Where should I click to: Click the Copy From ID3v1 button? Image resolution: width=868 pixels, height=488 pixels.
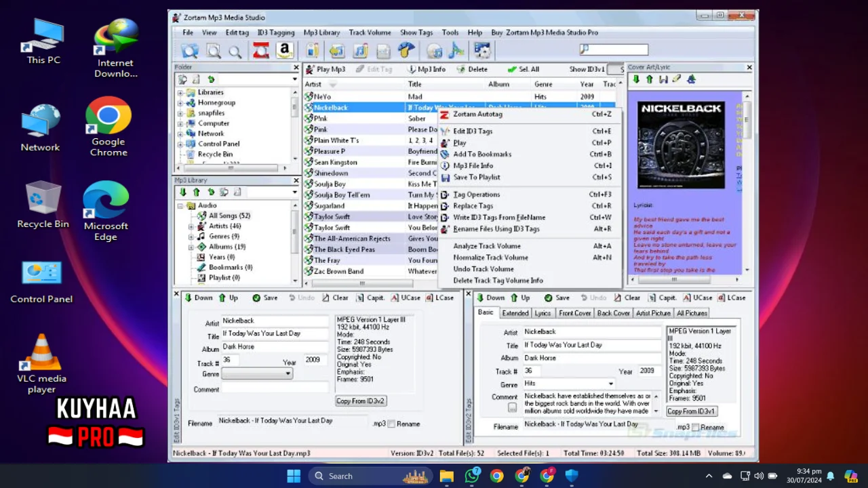[x=690, y=411]
